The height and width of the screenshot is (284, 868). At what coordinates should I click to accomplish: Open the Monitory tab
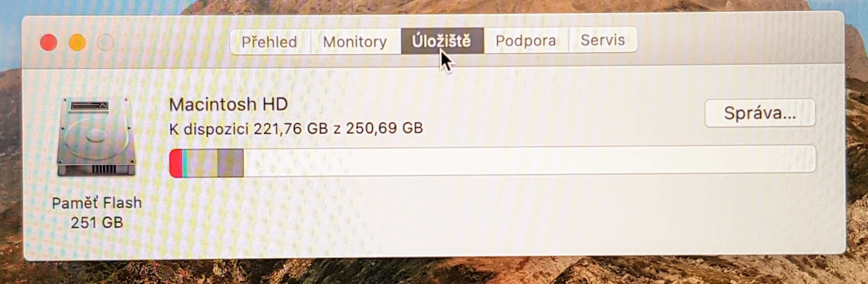[355, 41]
